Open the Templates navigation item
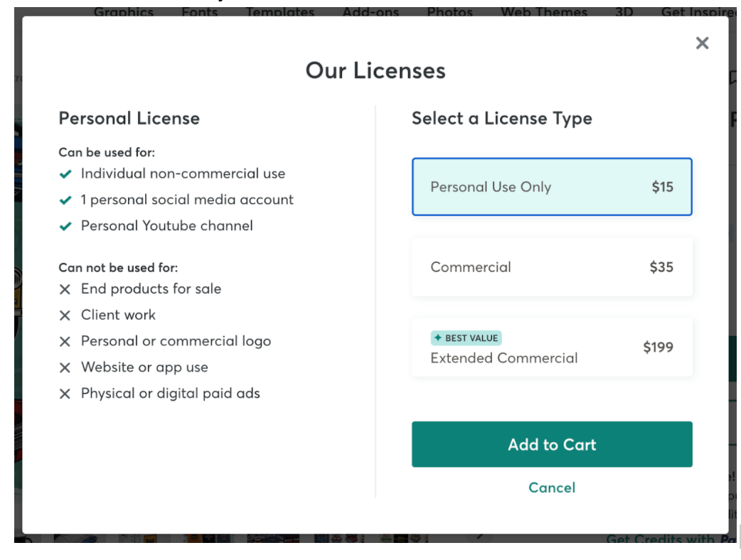This screenshot has width=741, height=560. point(280,12)
